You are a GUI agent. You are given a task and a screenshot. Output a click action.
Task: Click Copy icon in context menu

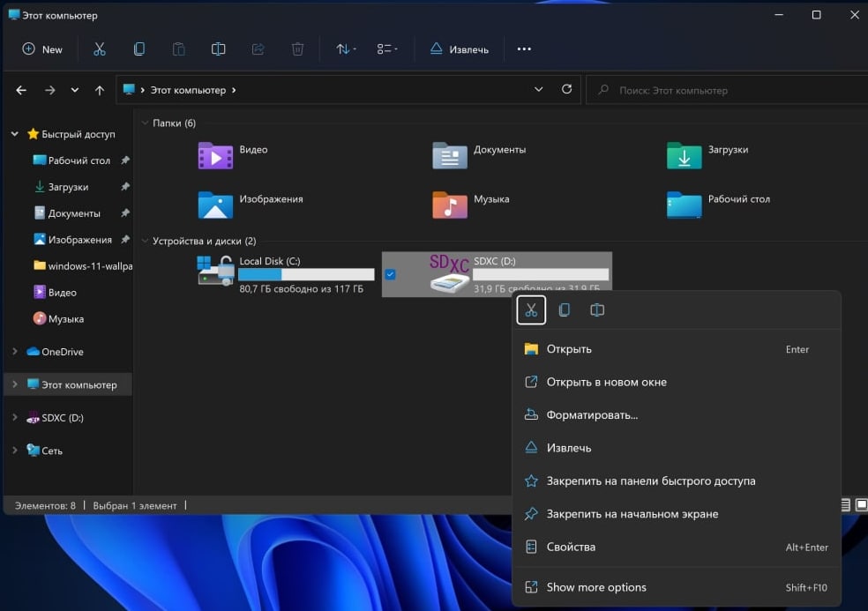pos(564,310)
